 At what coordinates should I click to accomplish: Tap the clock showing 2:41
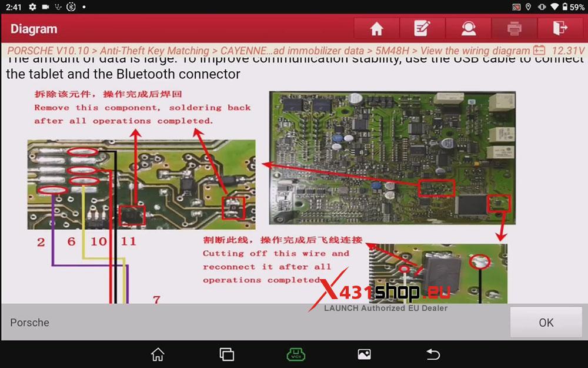pyautogui.click(x=14, y=6)
